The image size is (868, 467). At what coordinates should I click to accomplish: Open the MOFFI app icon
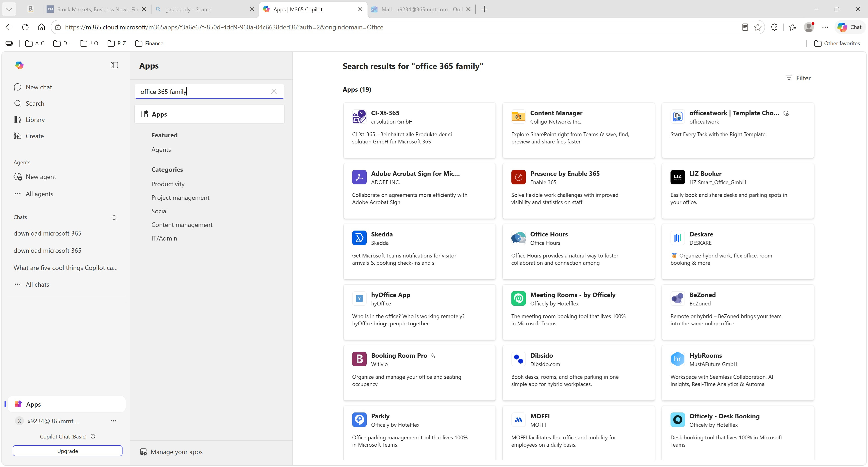tap(518, 420)
